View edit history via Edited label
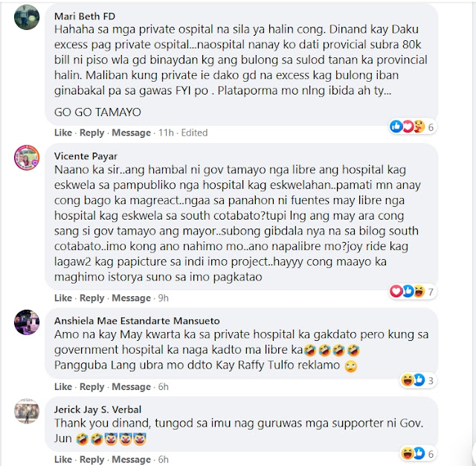The image size is (476, 466). point(194,133)
